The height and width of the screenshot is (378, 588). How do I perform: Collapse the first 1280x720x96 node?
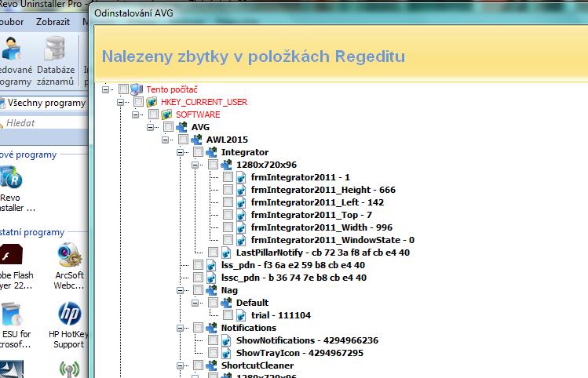pos(195,165)
